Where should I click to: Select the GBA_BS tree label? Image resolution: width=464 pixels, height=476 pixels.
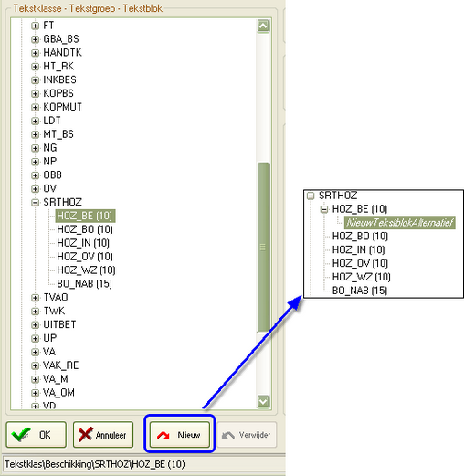[x=61, y=39]
